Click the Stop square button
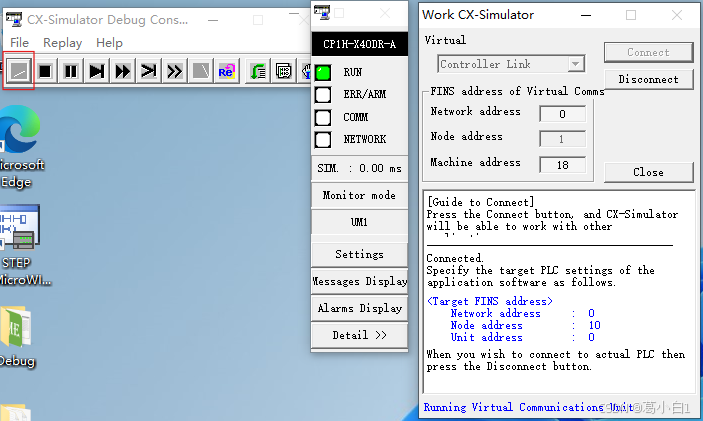The image size is (703, 421). coord(45,71)
